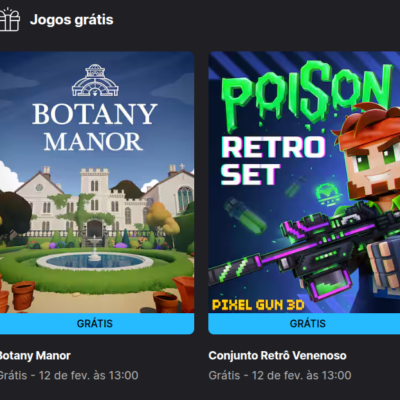Click GRÁTIS banner under Botany Manor
The width and height of the screenshot is (400, 400).
tap(97, 324)
